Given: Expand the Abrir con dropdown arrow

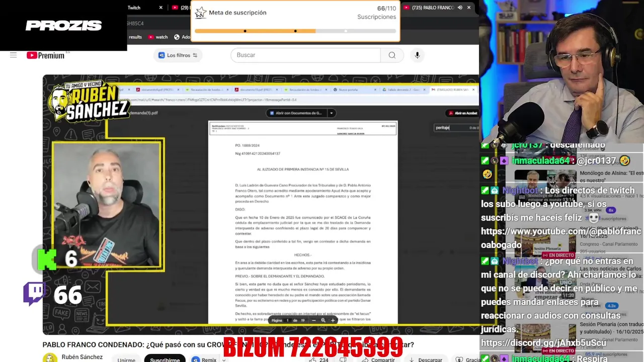Looking at the screenshot, I should (x=332, y=113).
